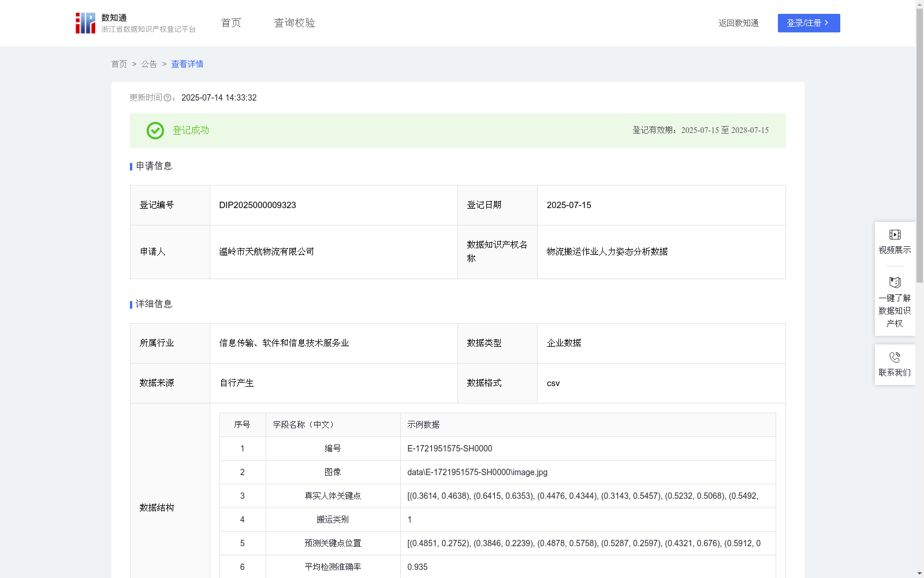924x578 pixels.
Task: Click update time 2025-07-14 14:33:32
Action: click(219, 98)
